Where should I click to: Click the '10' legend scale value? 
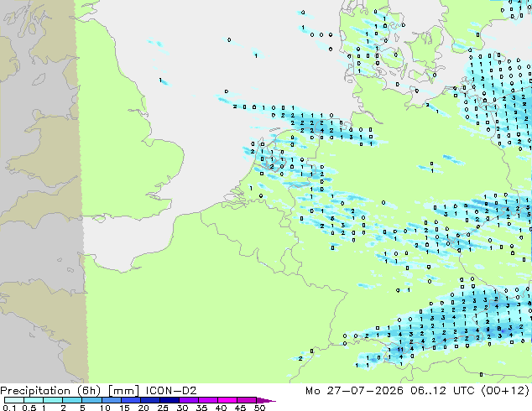[105, 408]
